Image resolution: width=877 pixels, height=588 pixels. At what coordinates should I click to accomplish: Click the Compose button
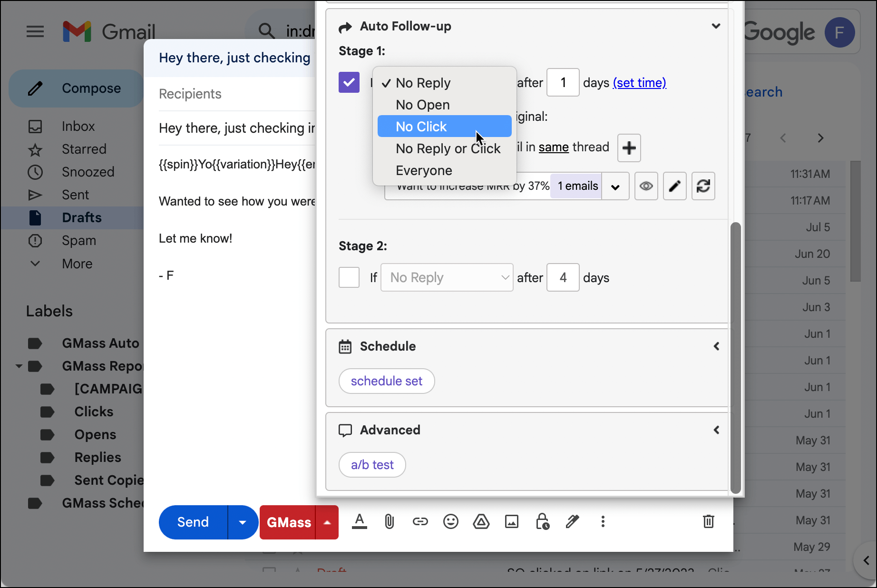click(76, 88)
